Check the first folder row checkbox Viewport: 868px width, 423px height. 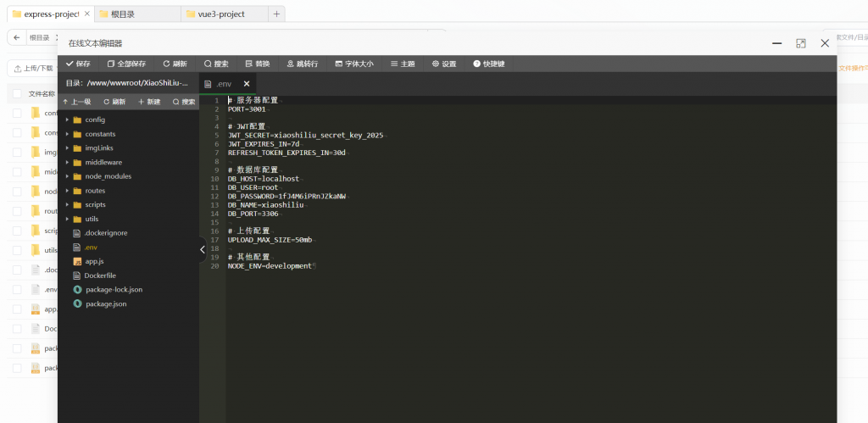(16, 113)
